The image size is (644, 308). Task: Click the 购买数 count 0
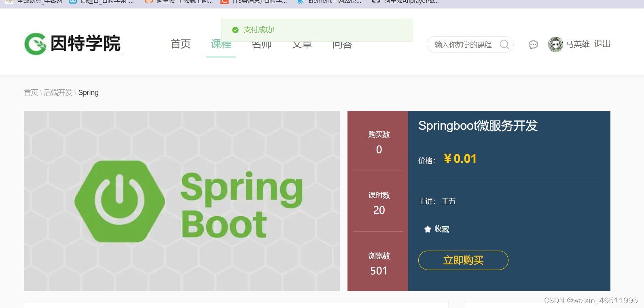379,150
